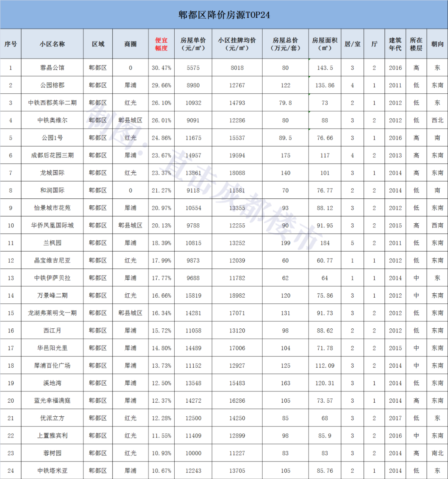Screen dimensions: 448x479
Task: Click total price cell 199
Action: coord(285,243)
